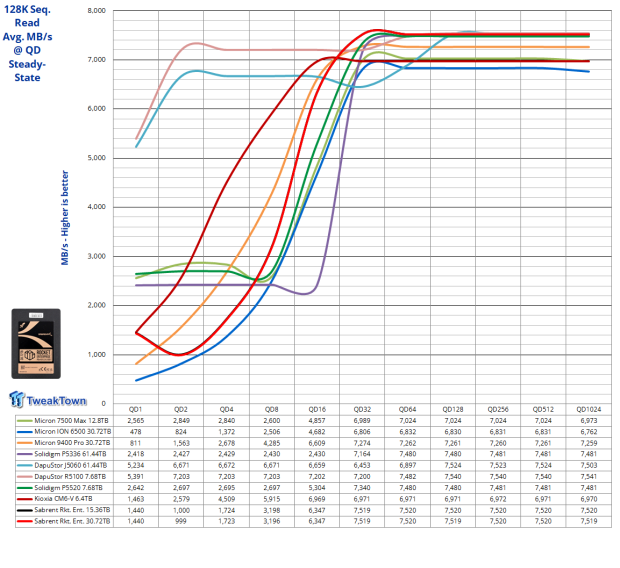Click the value 7,541 in DapuStor R5100 row
Screen dimensions: 620x568
tap(588, 477)
